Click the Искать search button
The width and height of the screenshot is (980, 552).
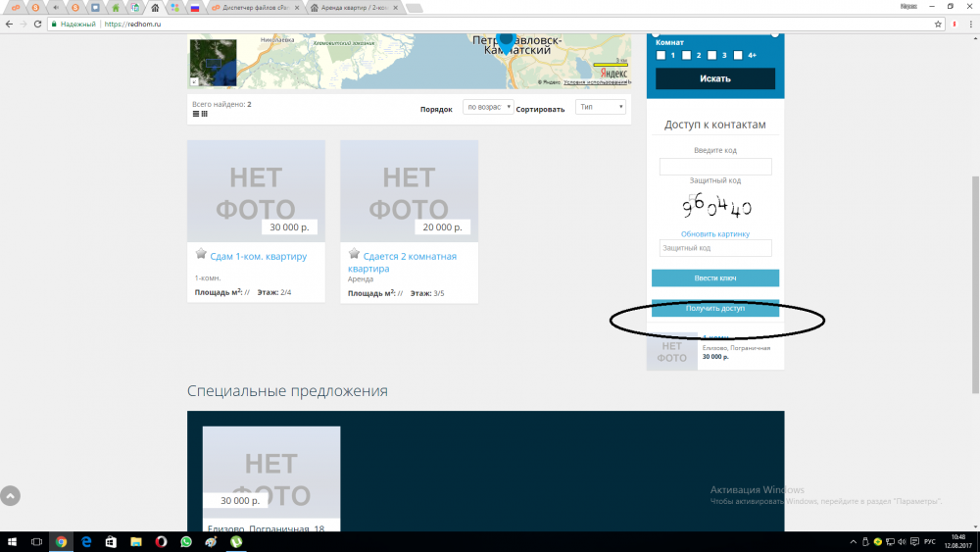pyautogui.click(x=715, y=78)
